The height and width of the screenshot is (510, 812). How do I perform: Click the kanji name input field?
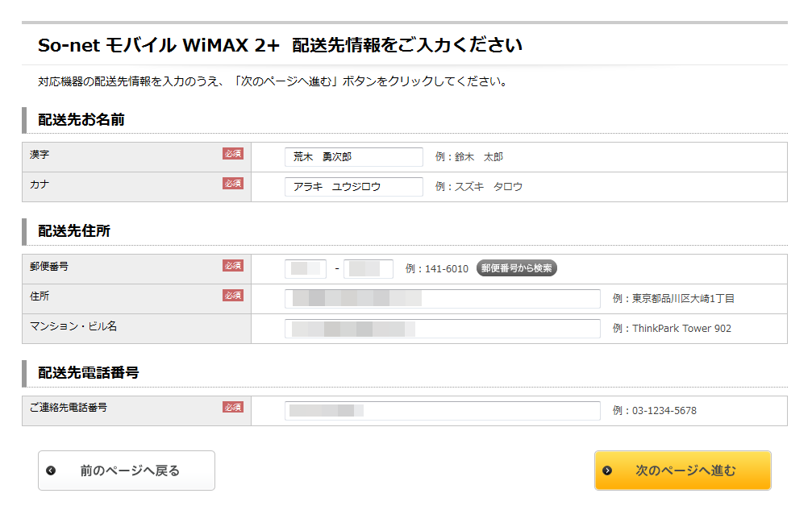tap(354, 157)
